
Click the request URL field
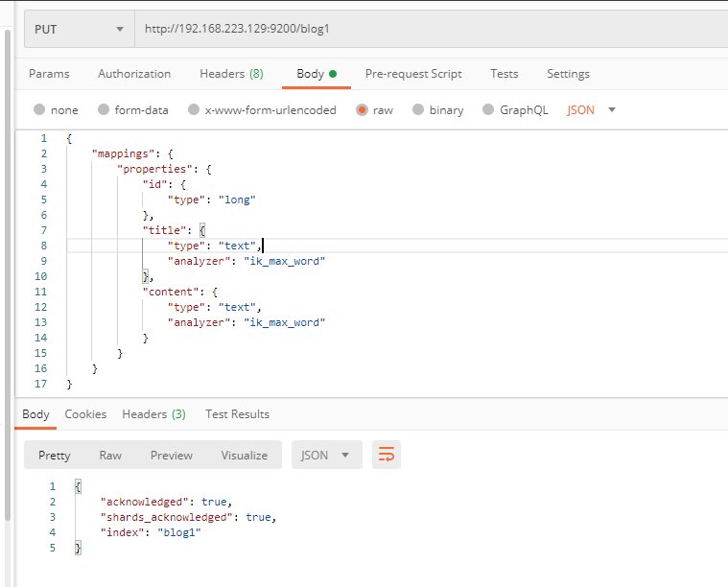[x=432, y=29]
